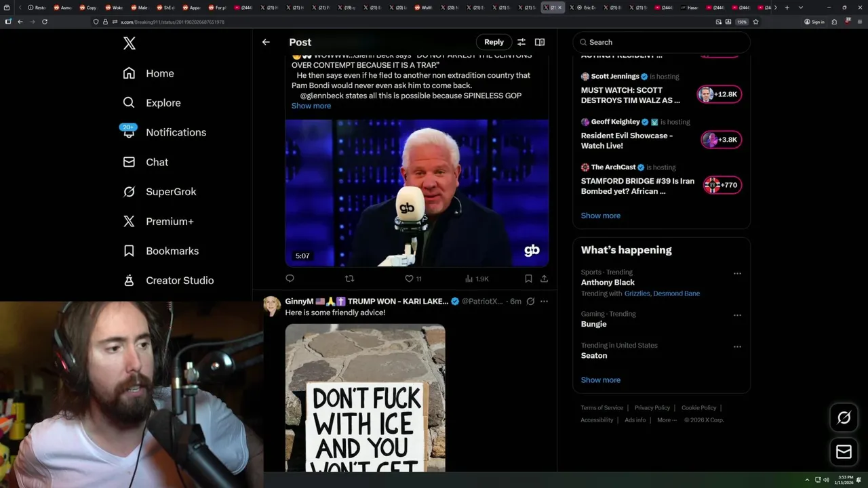
Task: Click the Chat envelope icon
Action: [x=129, y=162]
